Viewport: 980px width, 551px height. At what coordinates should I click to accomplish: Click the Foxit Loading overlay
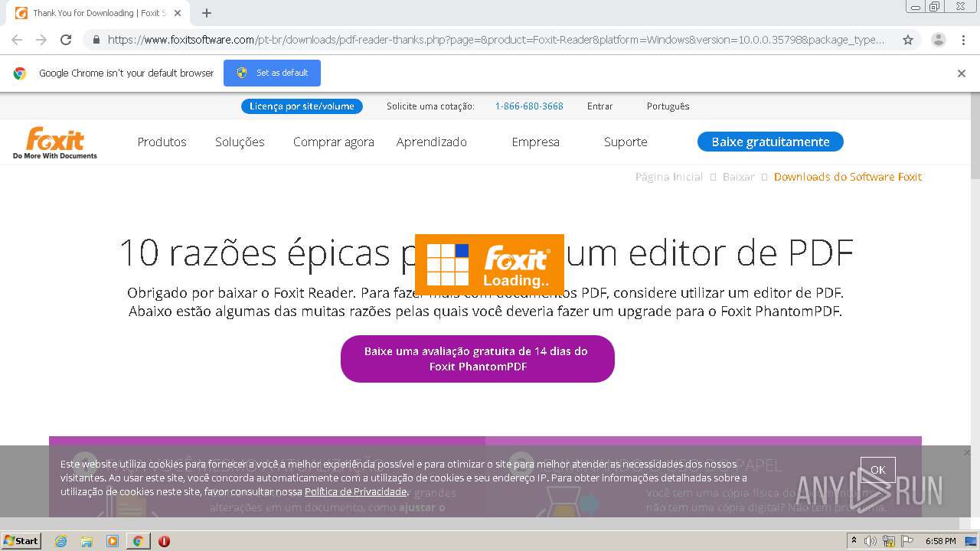click(489, 265)
